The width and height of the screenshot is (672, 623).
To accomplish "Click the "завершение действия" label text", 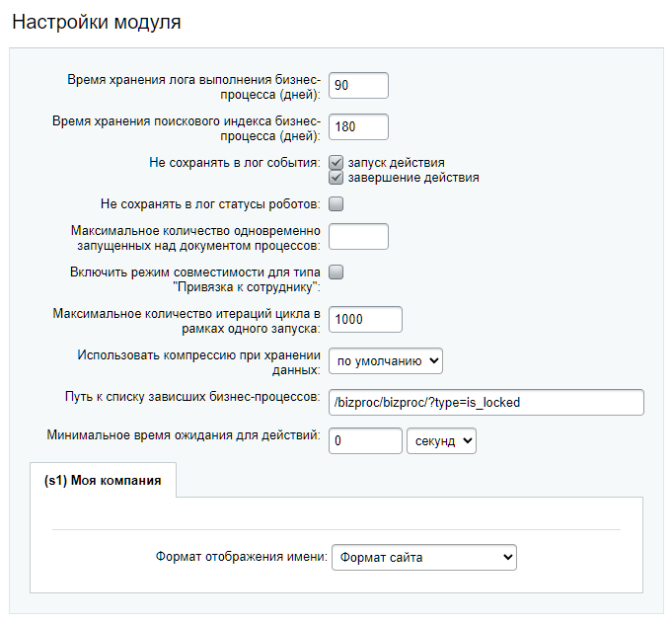I will point(413,178).
